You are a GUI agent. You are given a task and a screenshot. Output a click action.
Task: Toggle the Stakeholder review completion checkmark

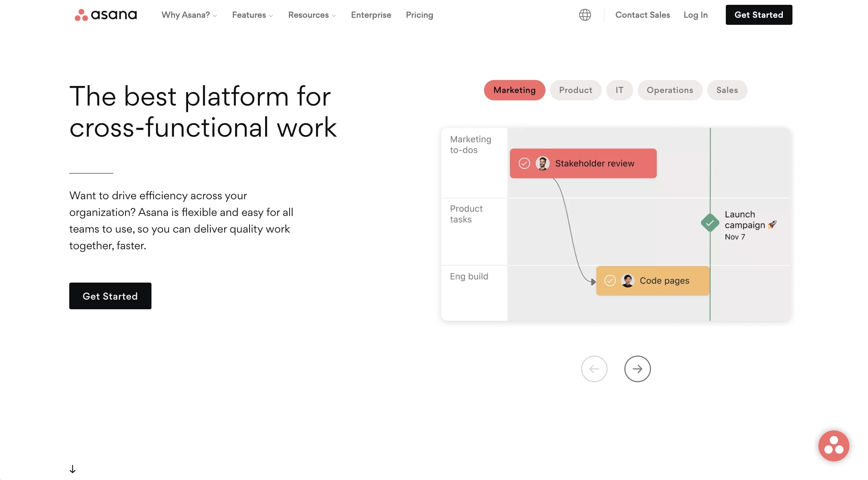click(x=524, y=163)
